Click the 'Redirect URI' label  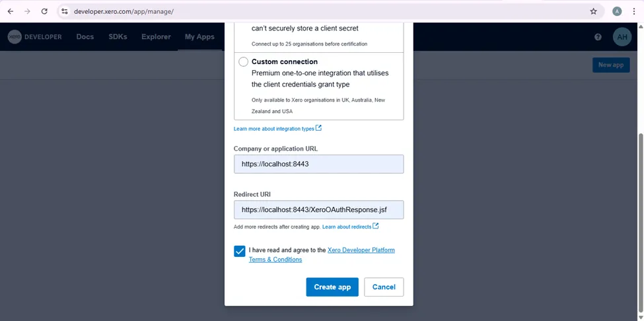252,194
